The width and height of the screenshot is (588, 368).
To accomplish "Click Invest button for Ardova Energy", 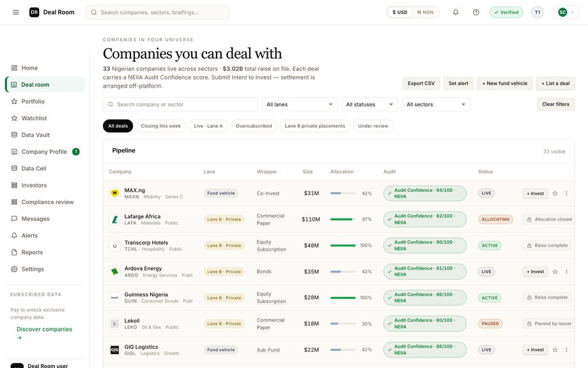I will pyautogui.click(x=535, y=271).
